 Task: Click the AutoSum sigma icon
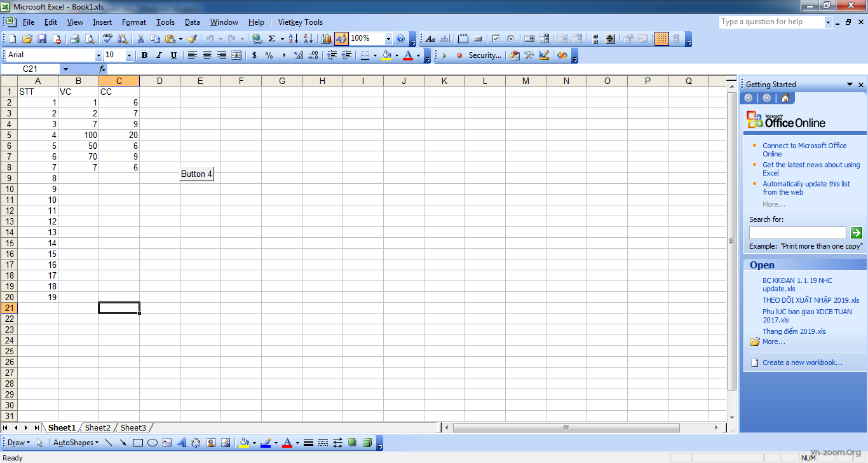[x=272, y=39]
